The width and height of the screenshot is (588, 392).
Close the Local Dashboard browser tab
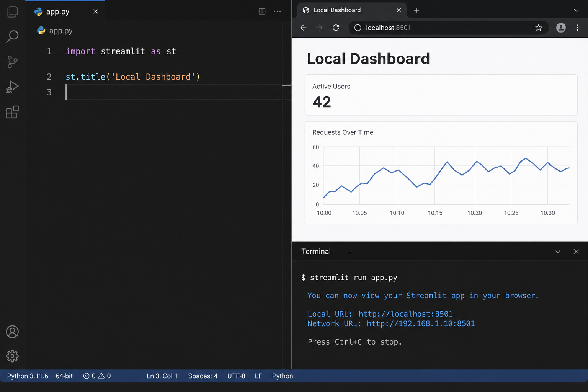click(x=399, y=10)
